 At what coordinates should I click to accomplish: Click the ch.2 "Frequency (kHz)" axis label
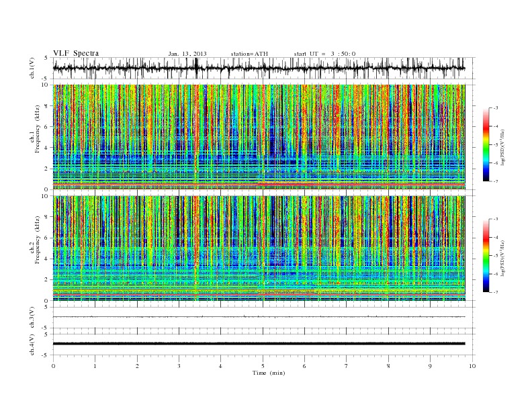point(38,240)
